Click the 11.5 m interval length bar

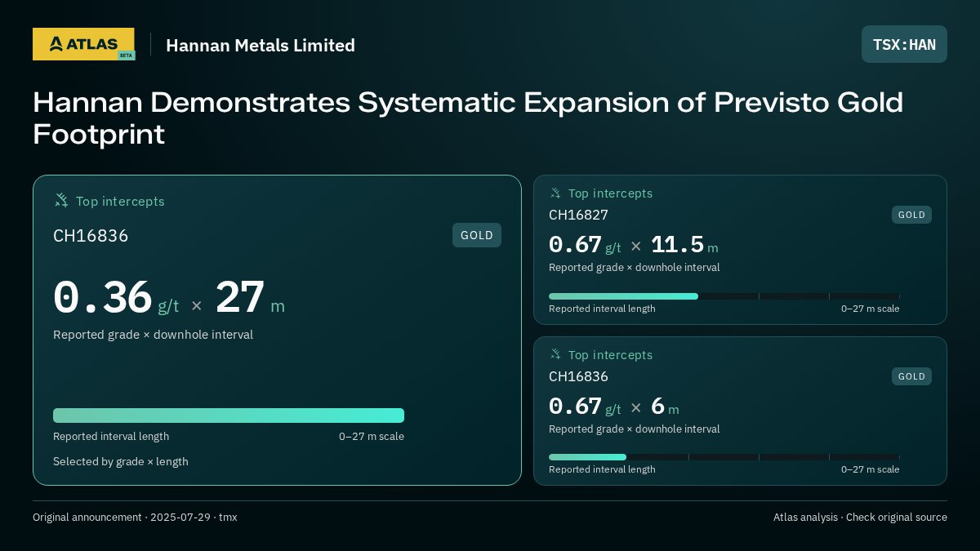[724, 296]
